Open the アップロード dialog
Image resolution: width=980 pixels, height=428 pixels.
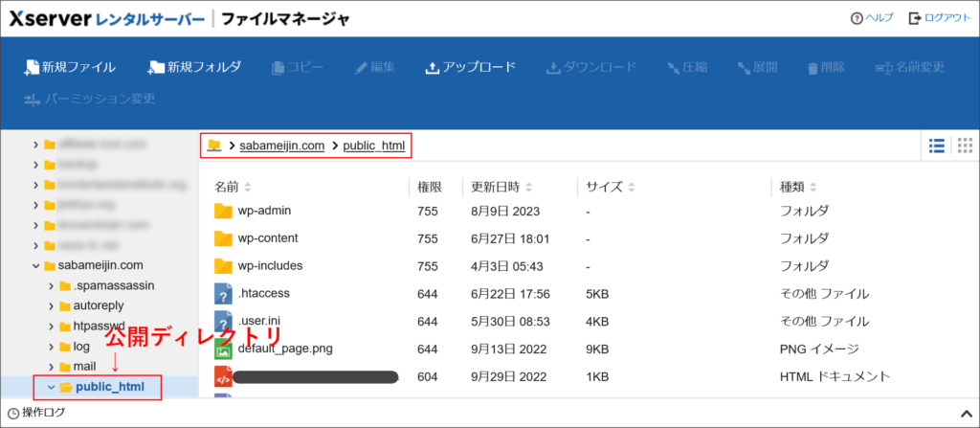470,68
